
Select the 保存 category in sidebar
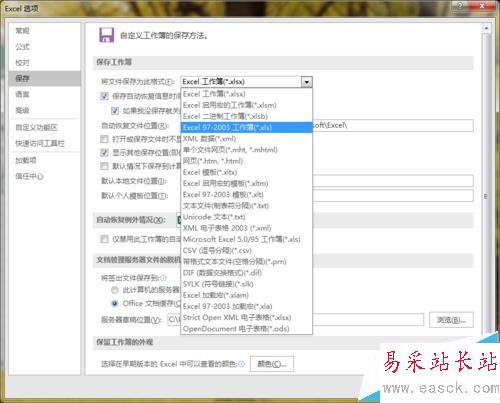coord(45,78)
